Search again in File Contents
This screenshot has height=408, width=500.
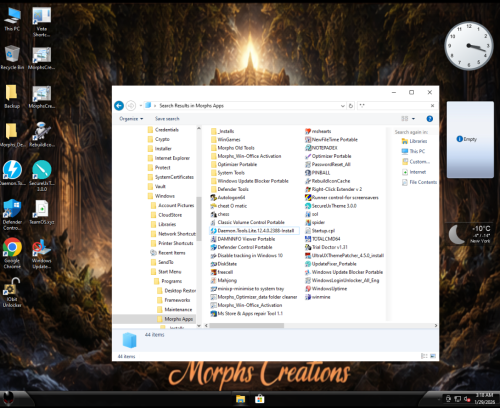pyautogui.click(x=419, y=182)
